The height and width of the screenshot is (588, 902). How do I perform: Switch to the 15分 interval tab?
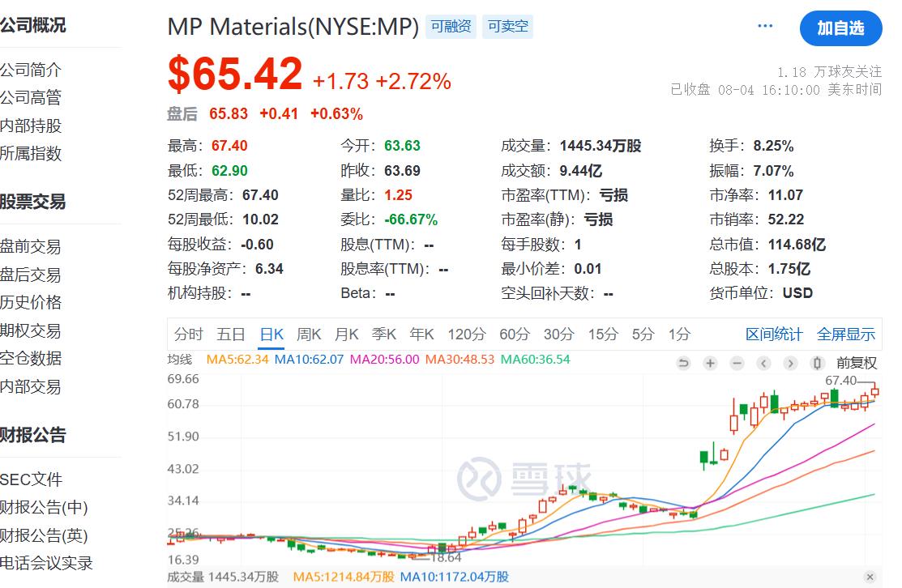click(x=602, y=334)
